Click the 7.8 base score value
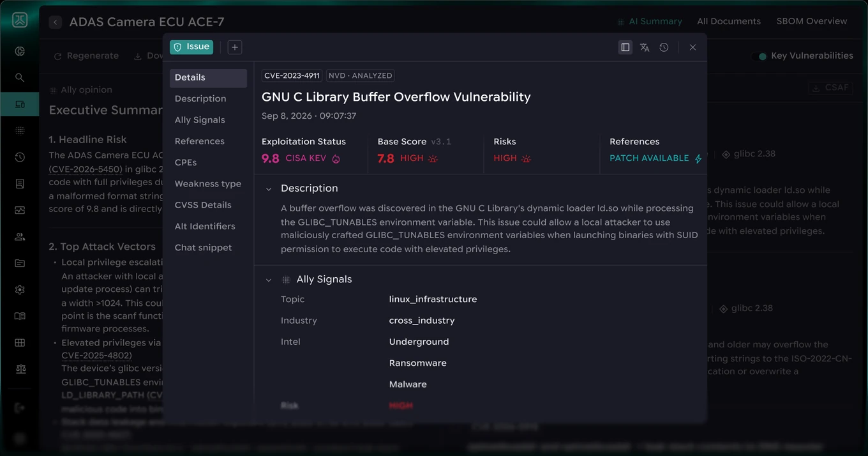The image size is (868, 456). (385, 158)
